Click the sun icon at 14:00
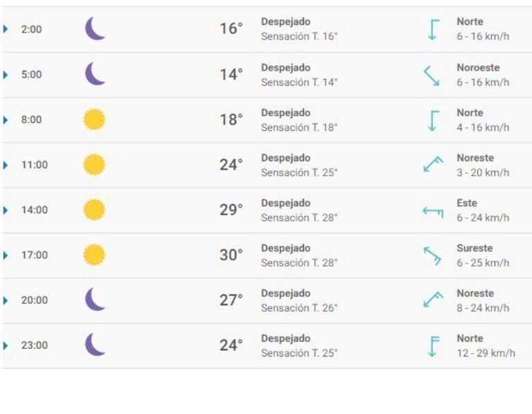This screenshot has width=532, height=414. click(94, 210)
